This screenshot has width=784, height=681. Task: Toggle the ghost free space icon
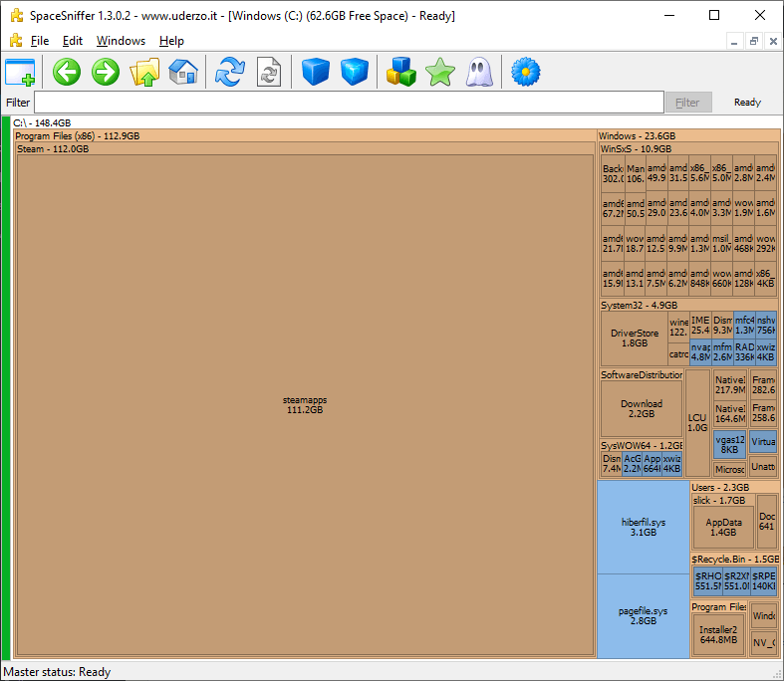[479, 72]
